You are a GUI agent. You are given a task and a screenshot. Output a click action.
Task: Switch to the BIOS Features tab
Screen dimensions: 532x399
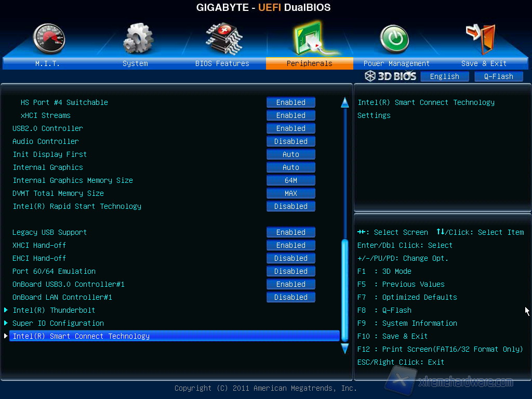click(x=222, y=63)
